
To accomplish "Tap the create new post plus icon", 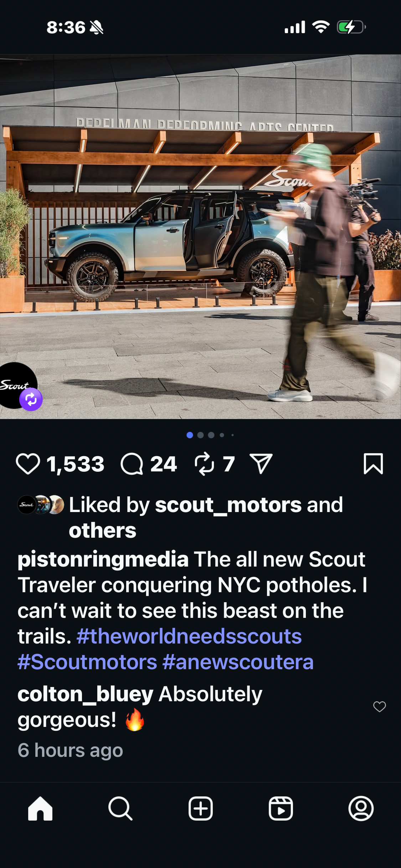I will point(201,808).
